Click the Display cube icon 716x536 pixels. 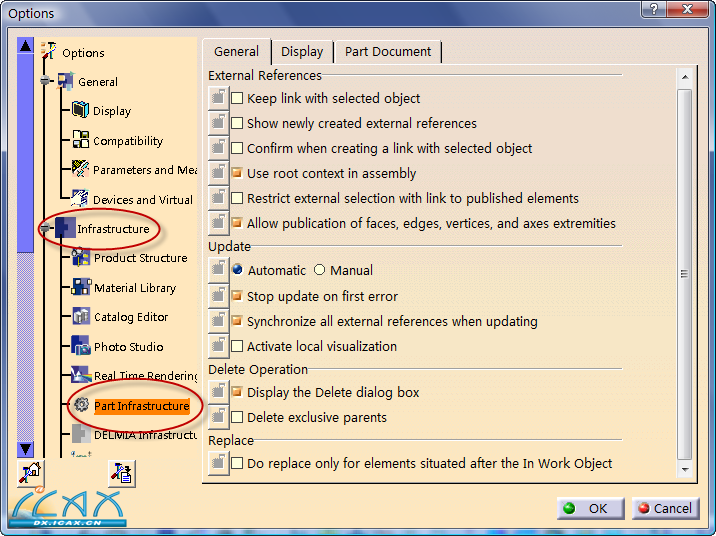(80, 110)
